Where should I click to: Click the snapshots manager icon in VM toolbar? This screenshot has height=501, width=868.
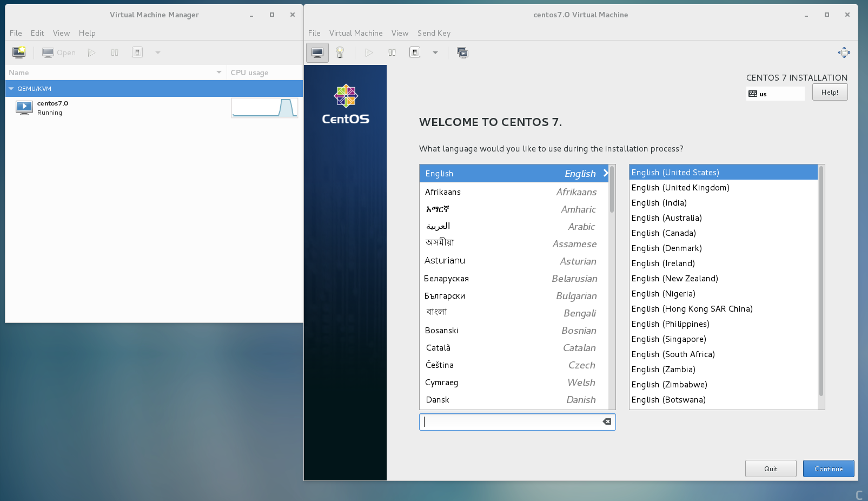[462, 52]
